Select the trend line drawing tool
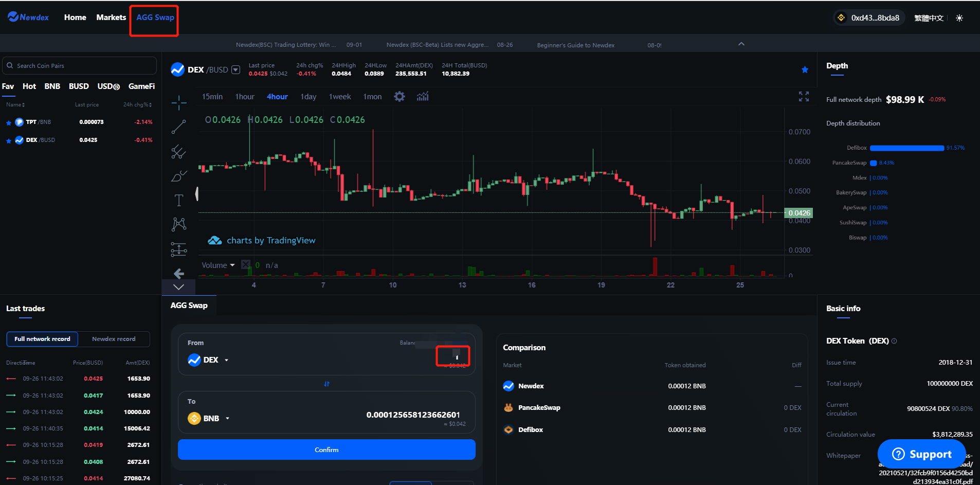 click(179, 127)
